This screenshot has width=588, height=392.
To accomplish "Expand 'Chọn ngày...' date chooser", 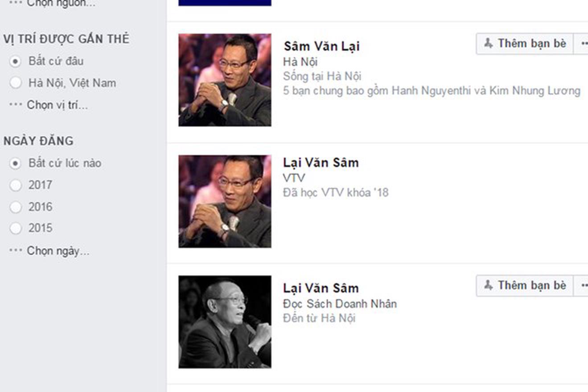I will tap(58, 251).
